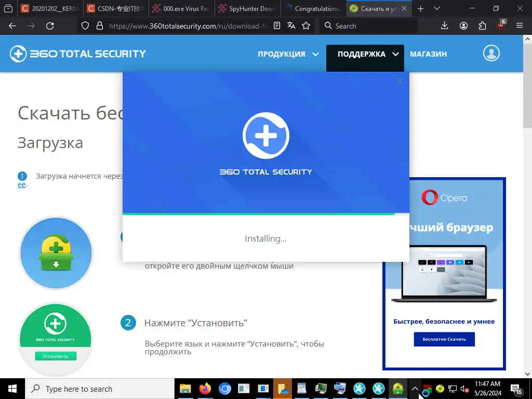Image resolution: width=532 pixels, height=399 pixels.
Task: Click the 360 tray icon
Action: pos(440,389)
